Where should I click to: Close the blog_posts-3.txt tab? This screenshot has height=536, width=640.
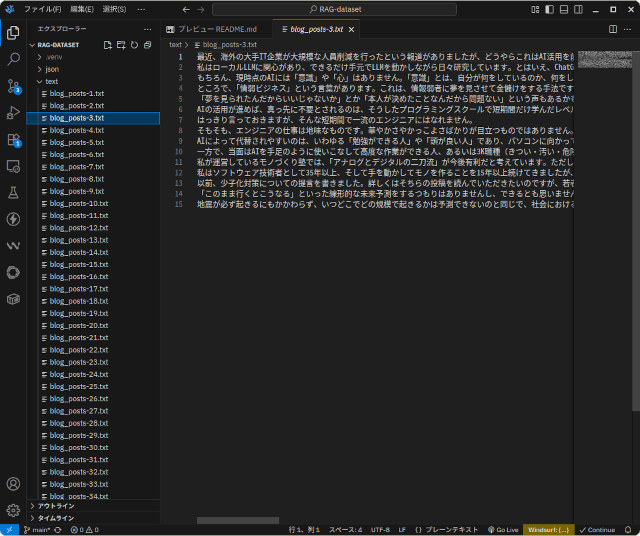(x=351, y=29)
